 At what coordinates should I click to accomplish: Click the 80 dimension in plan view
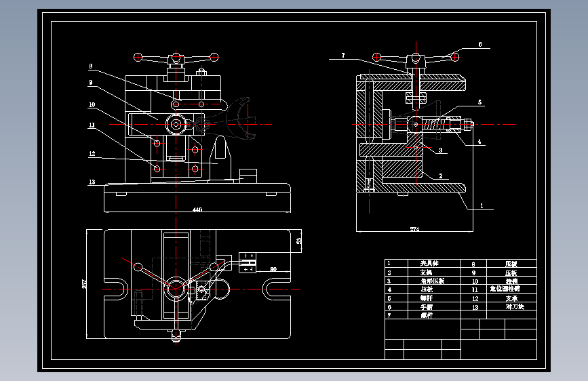(x=273, y=269)
